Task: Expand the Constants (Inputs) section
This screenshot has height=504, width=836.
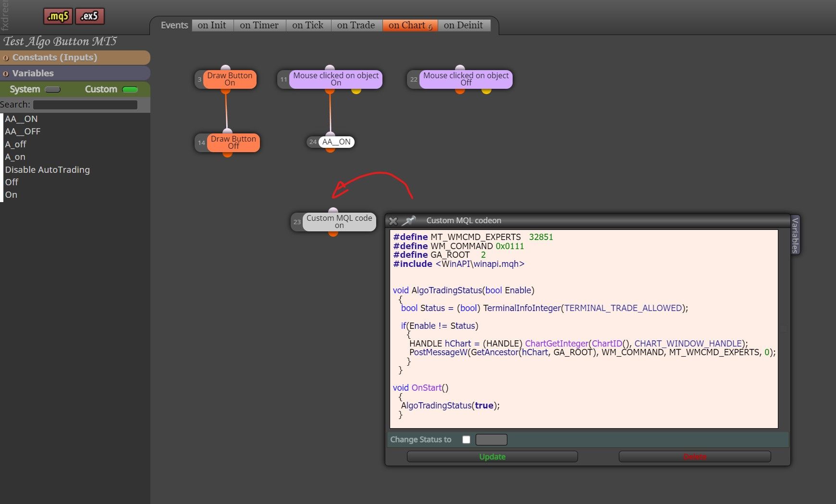Action: [75, 58]
